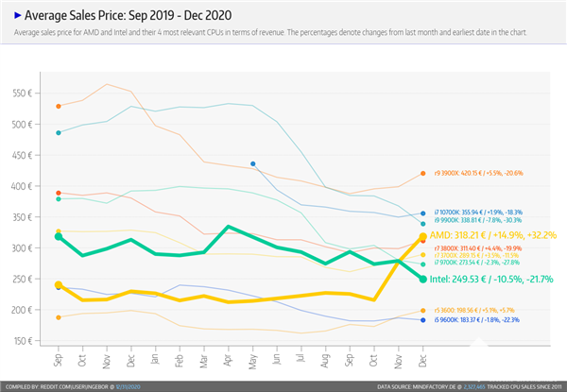The image size is (567, 392).
Task: Click the i9 9900K teal end dot
Action: point(423,224)
